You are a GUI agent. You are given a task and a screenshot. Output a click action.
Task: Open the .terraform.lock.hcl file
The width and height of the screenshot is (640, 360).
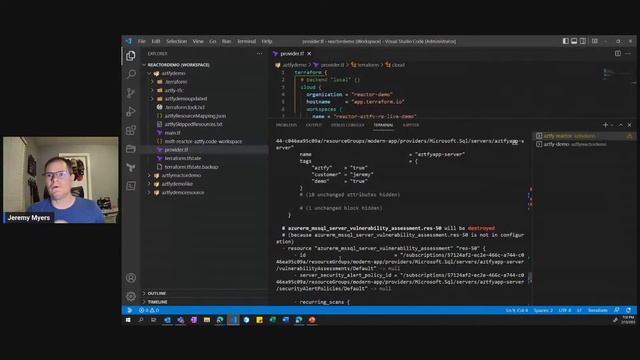point(184,107)
